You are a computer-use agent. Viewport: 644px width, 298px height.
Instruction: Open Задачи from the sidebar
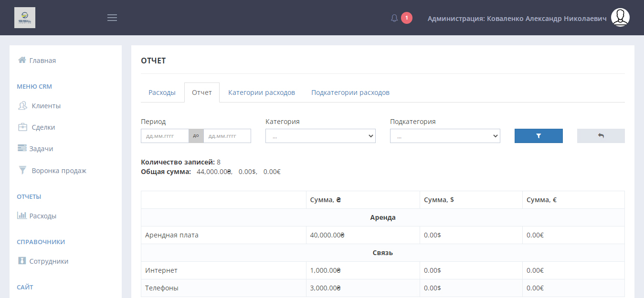(x=41, y=149)
